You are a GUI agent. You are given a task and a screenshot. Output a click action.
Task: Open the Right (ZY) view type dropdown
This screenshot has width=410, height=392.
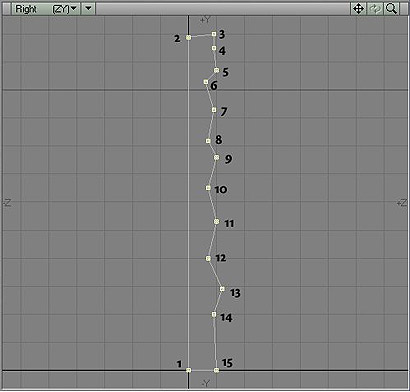(46, 9)
